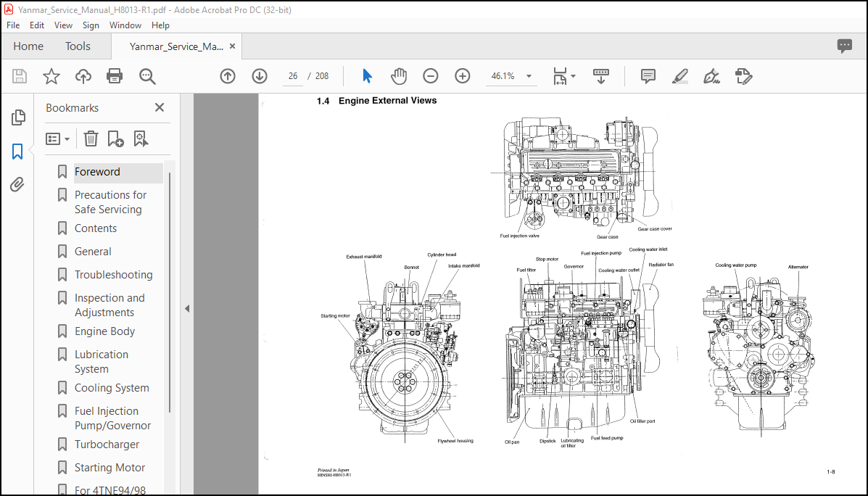Jump to Inspection and Adjustments bookmark

point(109,305)
